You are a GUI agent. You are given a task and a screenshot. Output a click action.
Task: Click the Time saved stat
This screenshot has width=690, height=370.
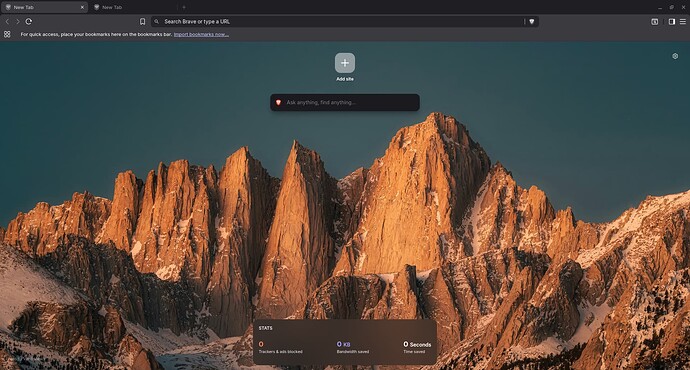(417, 347)
